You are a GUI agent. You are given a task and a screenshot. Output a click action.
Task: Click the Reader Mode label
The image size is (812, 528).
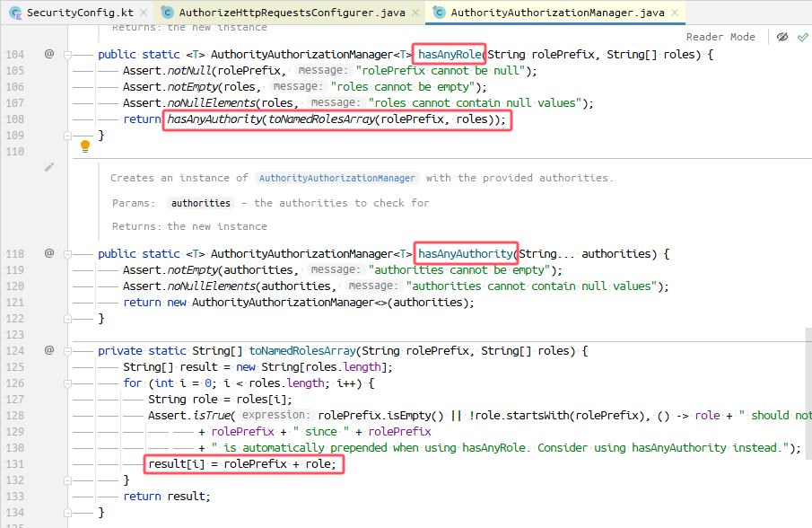click(x=720, y=37)
